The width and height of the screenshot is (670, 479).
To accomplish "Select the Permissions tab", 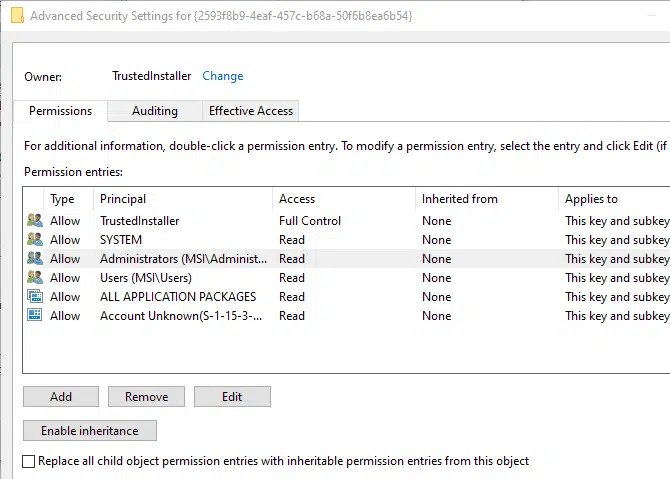I will 60,111.
